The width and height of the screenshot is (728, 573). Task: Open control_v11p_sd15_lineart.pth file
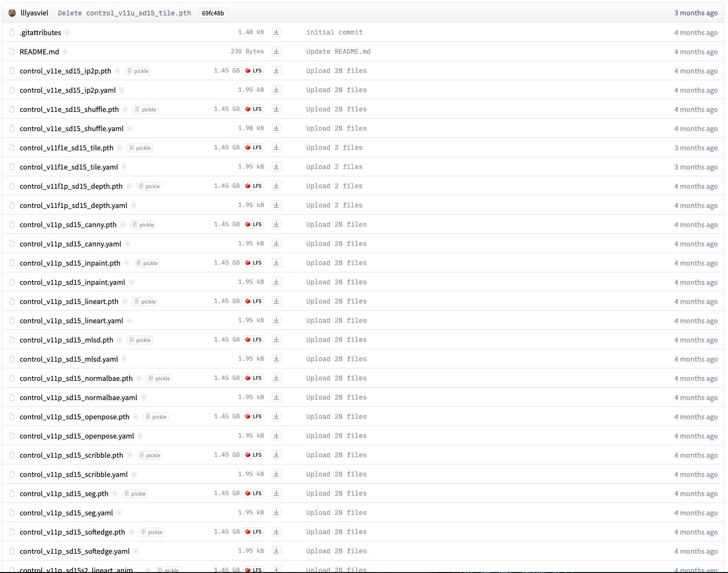[69, 302]
